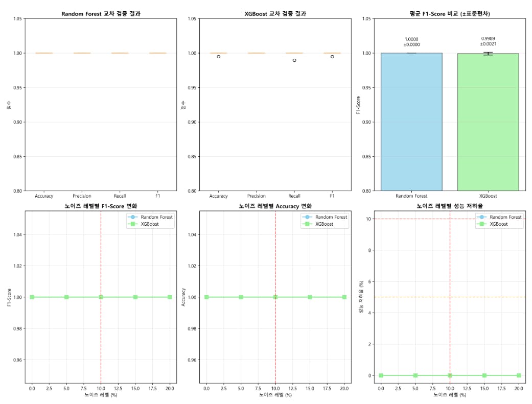Click the title "XGBoost 교차 검증 결과"
532x404 pixels.
(275, 14)
